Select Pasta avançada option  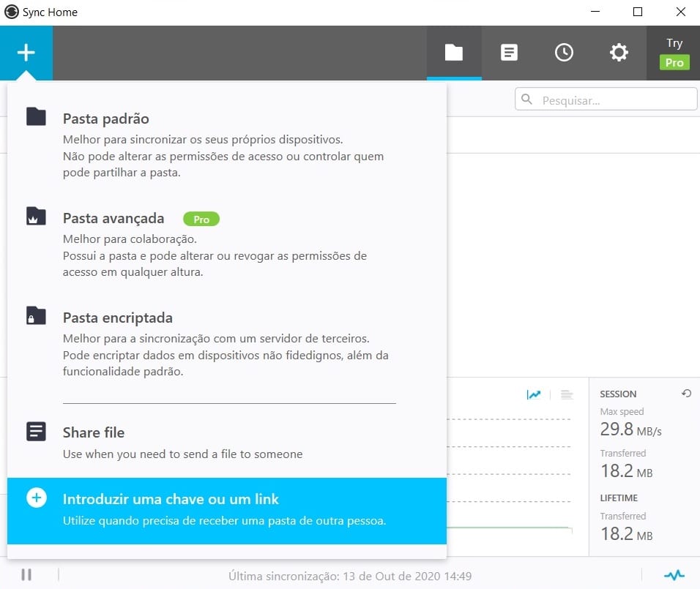point(227,243)
